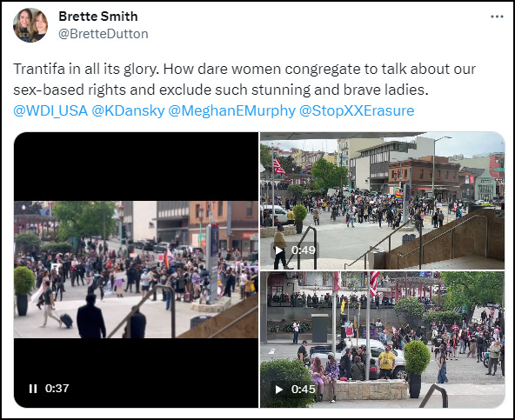Image resolution: width=515 pixels, height=420 pixels.
Task: Click the tweet text beginning "Trantifa"
Action: coord(244,79)
